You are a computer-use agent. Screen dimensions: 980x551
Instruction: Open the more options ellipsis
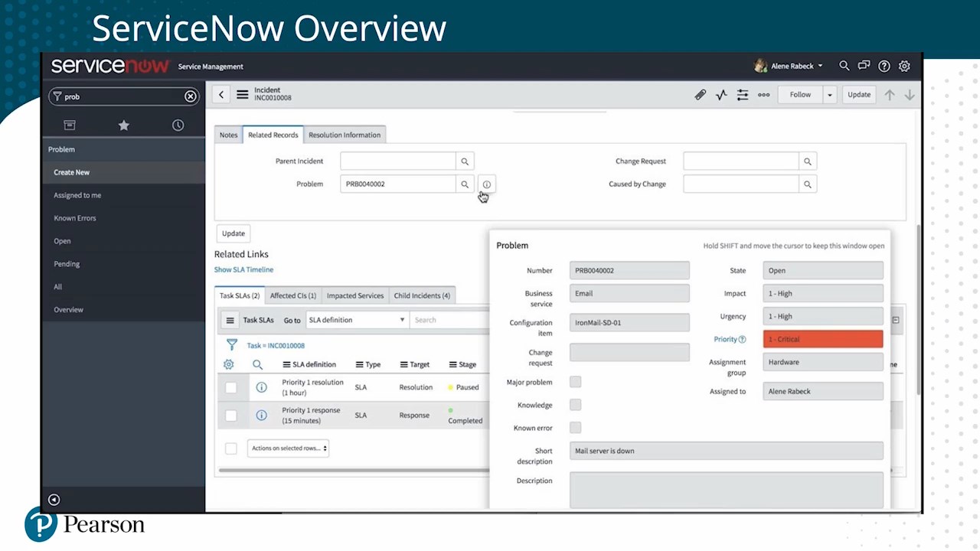[763, 95]
